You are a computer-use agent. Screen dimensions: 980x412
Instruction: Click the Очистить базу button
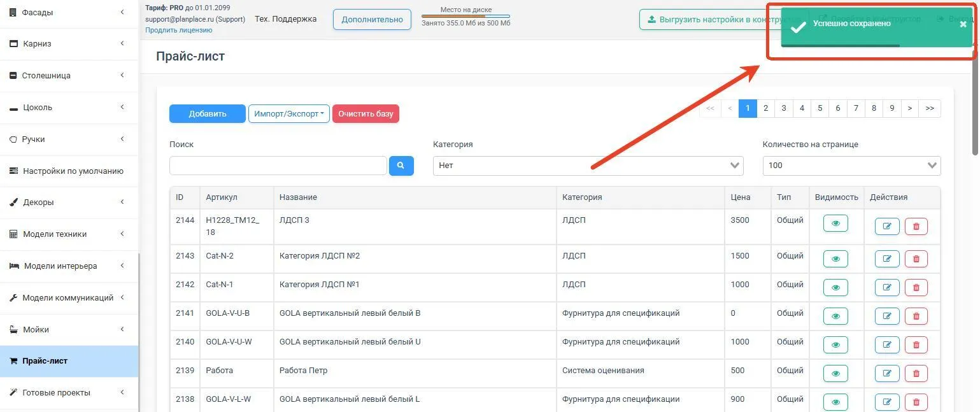366,113
